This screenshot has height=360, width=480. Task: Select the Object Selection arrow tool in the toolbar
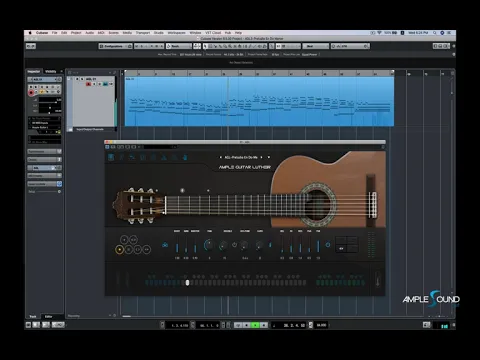click(206, 46)
